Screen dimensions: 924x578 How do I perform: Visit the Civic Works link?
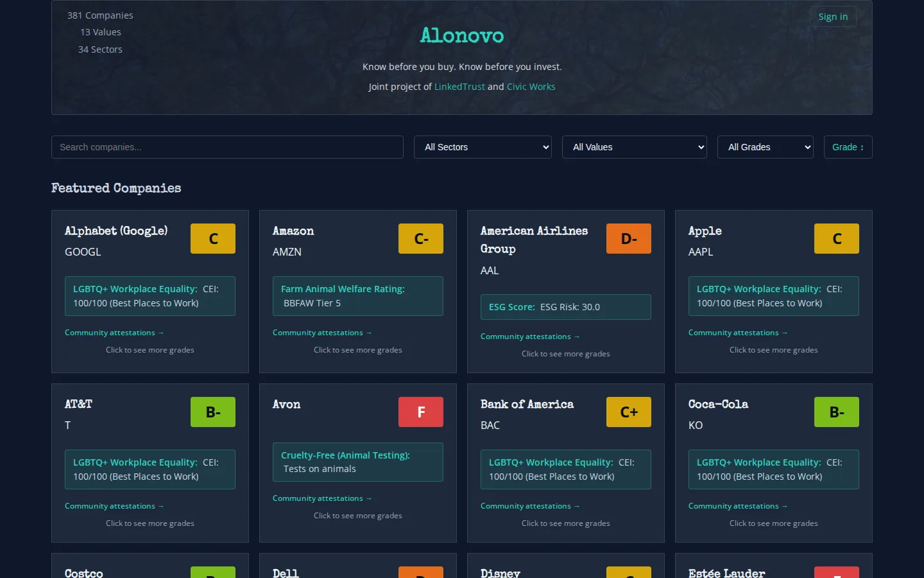click(x=531, y=87)
